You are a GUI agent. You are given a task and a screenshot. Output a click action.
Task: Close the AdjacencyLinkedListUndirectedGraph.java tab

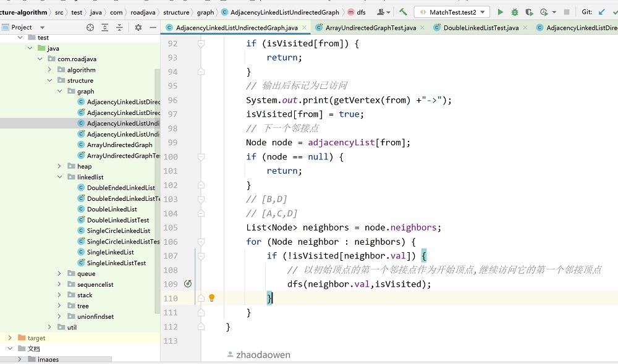point(304,27)
